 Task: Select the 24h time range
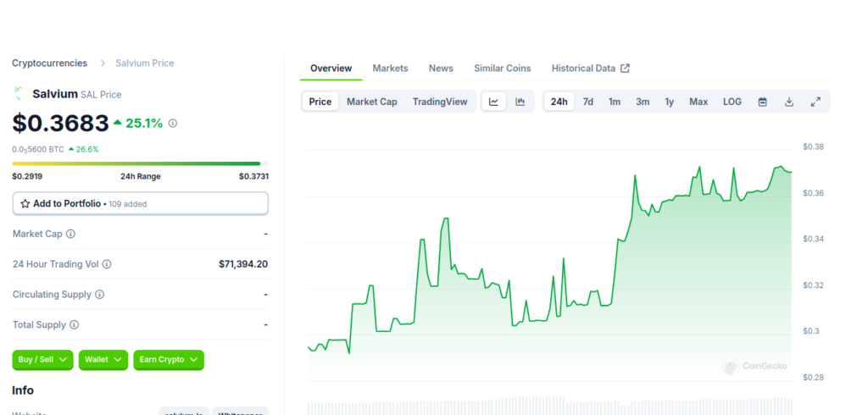pyautogui.click(x=559, y=102)
